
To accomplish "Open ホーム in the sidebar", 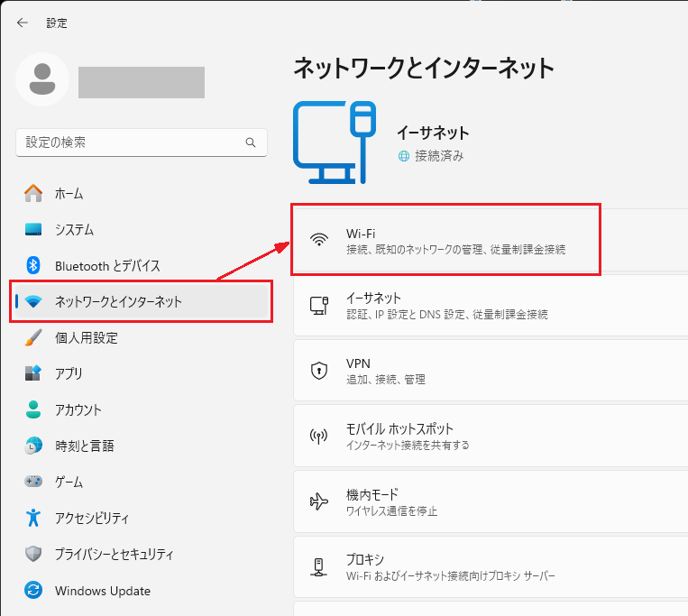I will [x=142, y=193].
